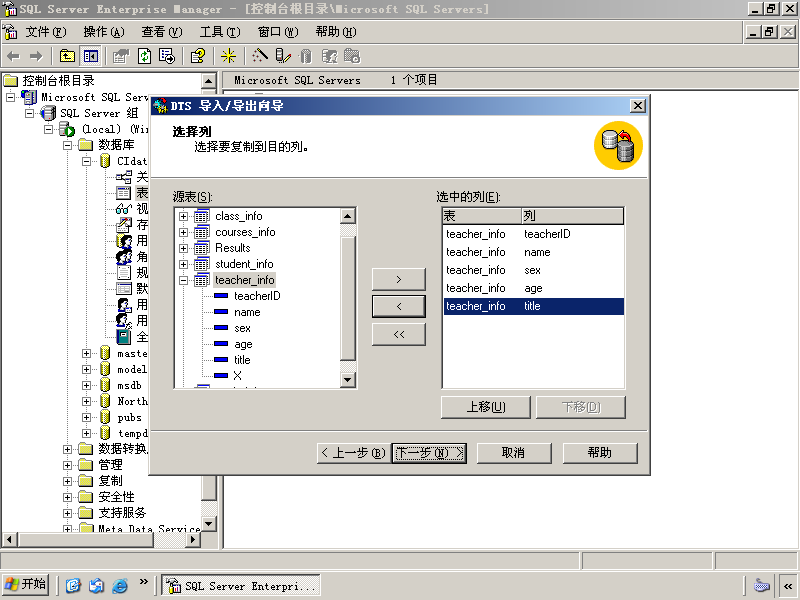Select the Views (glasses) node icon
This screenshot has height=600, width=800.
[123, 209]
